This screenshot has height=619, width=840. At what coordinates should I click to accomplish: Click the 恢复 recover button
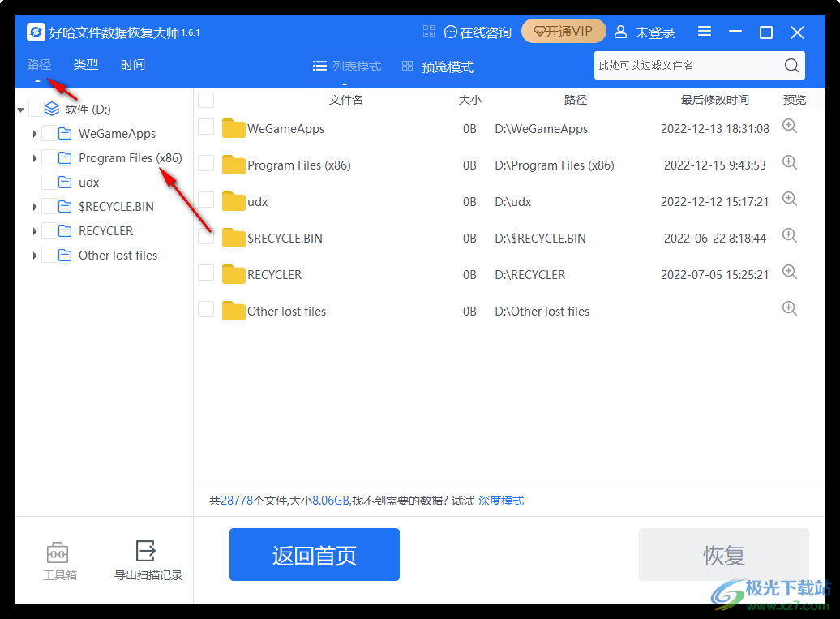[x=724, y=555]
